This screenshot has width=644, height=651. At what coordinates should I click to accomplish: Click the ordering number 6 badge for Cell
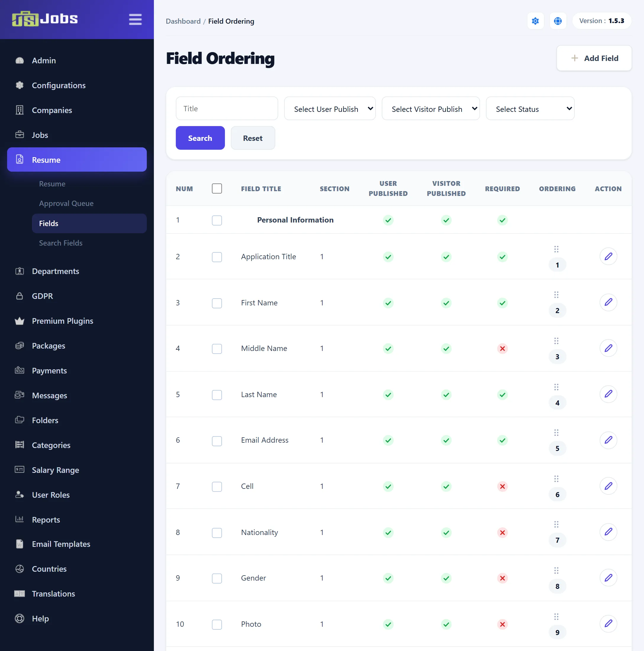pyautogui.click(x=557, y=494)
